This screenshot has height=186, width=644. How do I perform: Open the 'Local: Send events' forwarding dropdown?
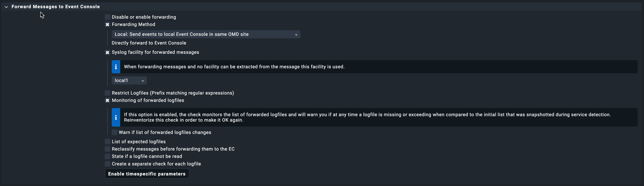tap(206, 34)
